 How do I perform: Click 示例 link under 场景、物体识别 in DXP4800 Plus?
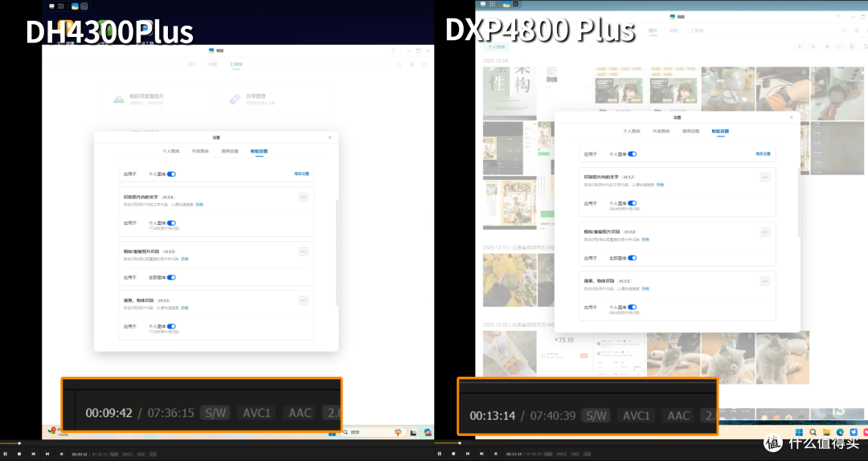pyautogui.click(x=645, y=289)
